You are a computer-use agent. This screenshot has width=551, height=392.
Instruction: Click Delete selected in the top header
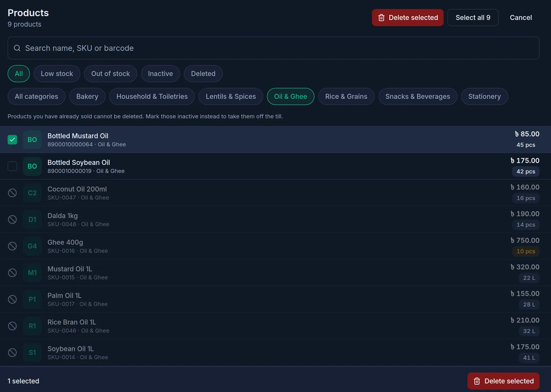(x=408, y=18)
